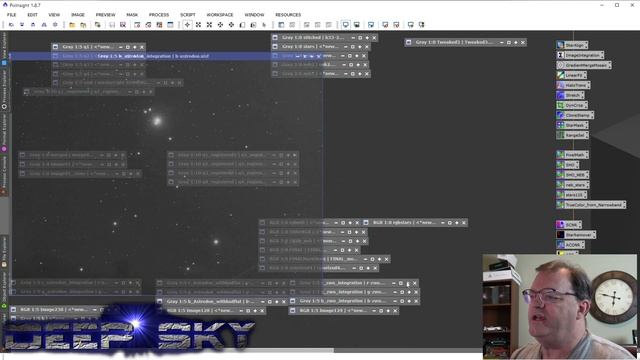Select the PixelMath process icon

pyautogui.click(x=572, y=155)
